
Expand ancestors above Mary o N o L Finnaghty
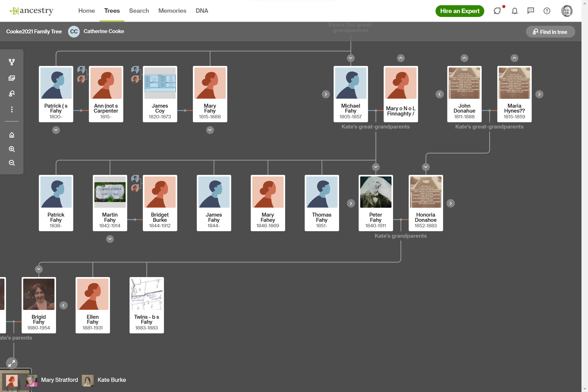[x=401, y=58]
